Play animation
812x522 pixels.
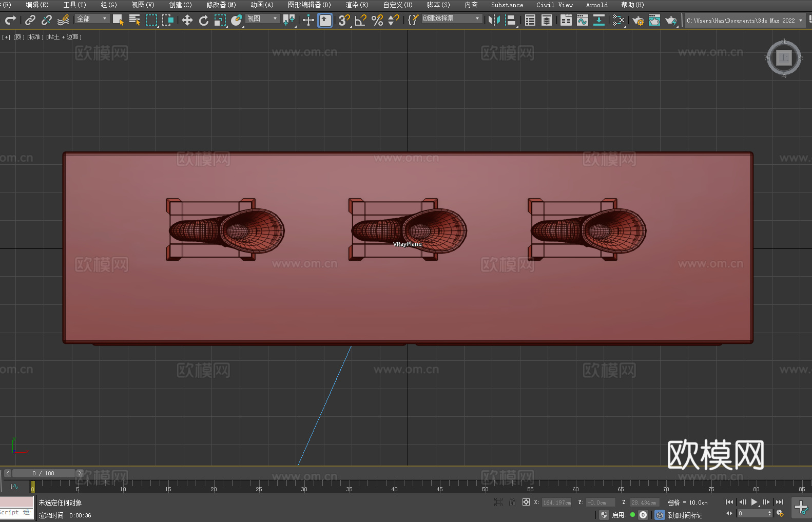[754, 502]
